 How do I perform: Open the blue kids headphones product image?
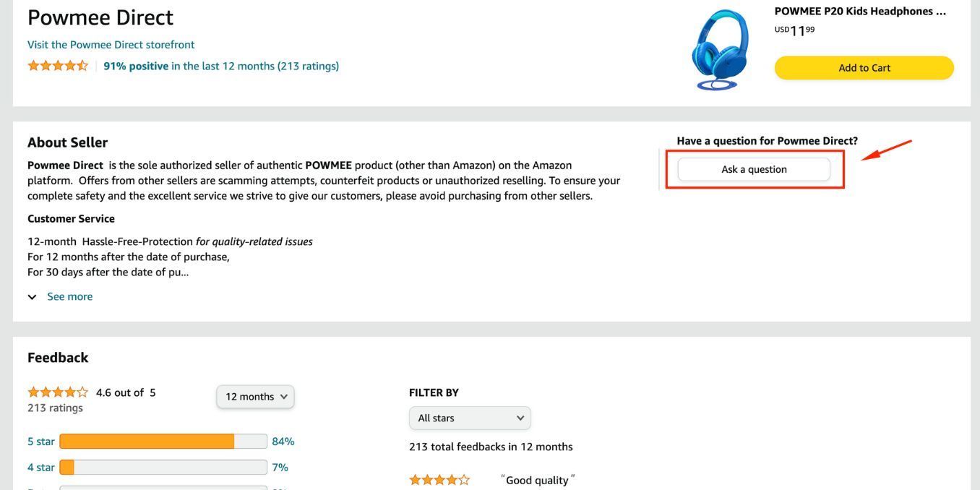[719, 49]
